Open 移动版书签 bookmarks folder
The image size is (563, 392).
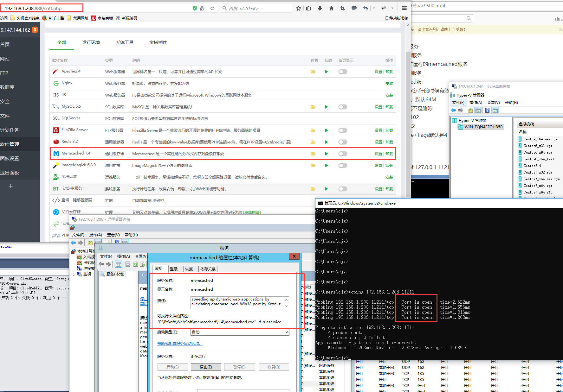397,18
